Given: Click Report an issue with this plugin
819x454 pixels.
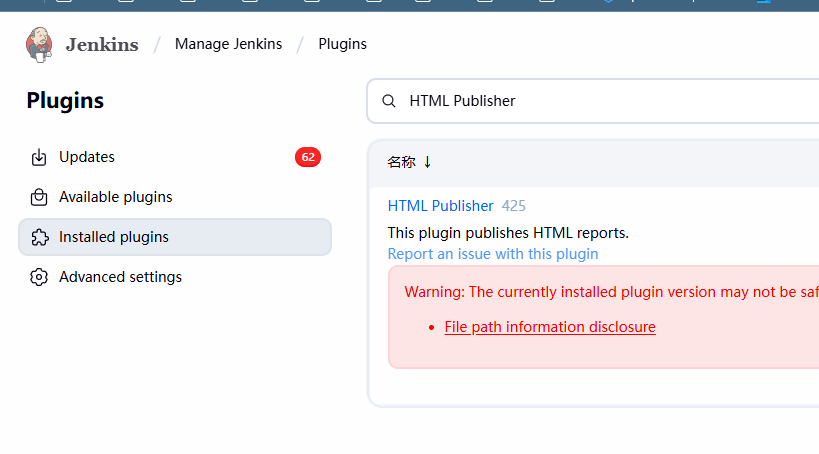Looking at the screenshot, I should pyautogui.click(x=493, y=254).
